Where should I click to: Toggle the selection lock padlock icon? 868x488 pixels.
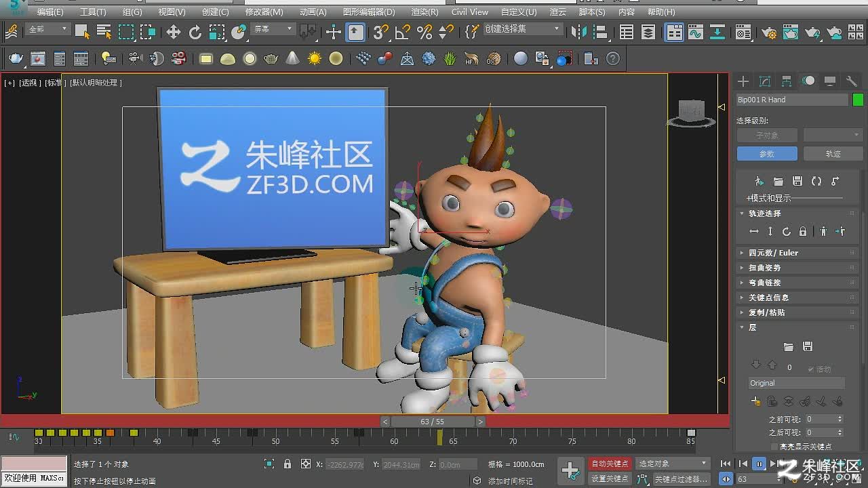tap(288, 464)
